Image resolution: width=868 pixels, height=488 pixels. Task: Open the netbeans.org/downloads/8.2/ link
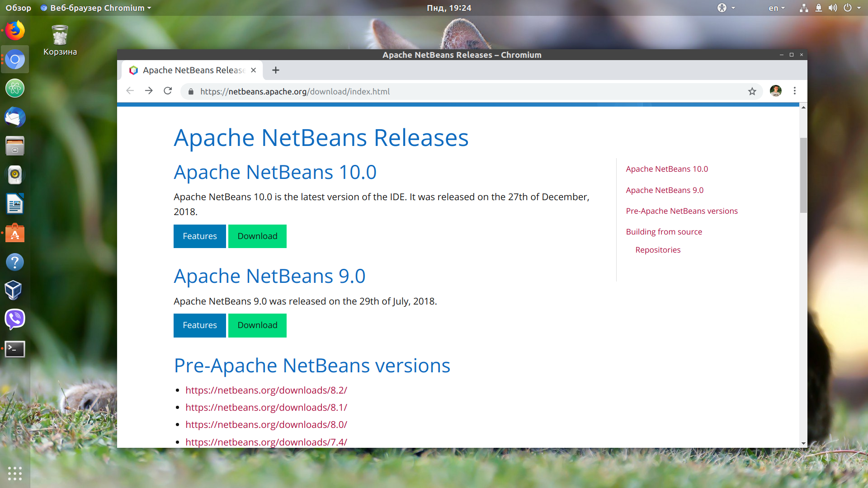266,390
